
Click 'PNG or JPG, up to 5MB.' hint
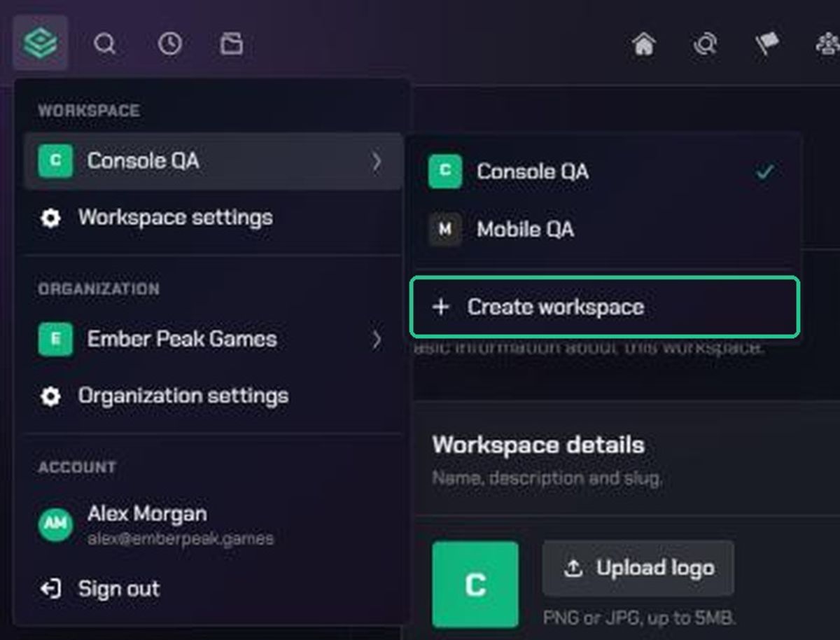pos(639,618)
